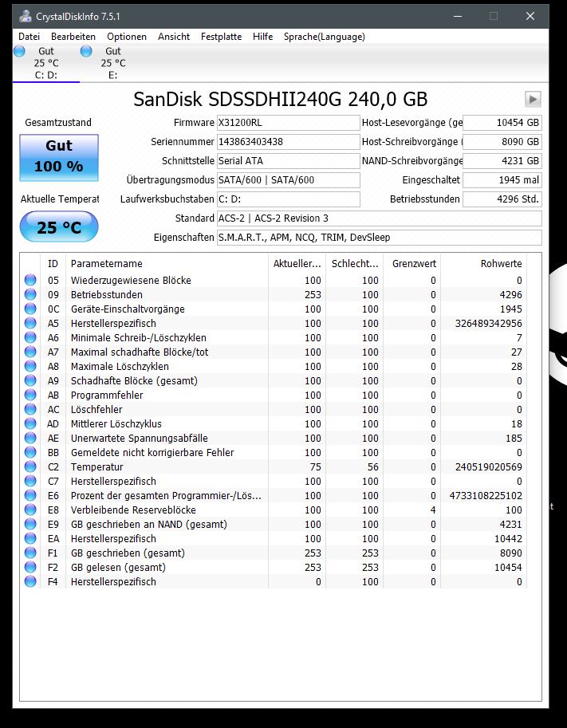The height and width of the screenshot is (728, 567).
Task: Click status orb for row E6 Prozent
Action: tap(30, 495)
